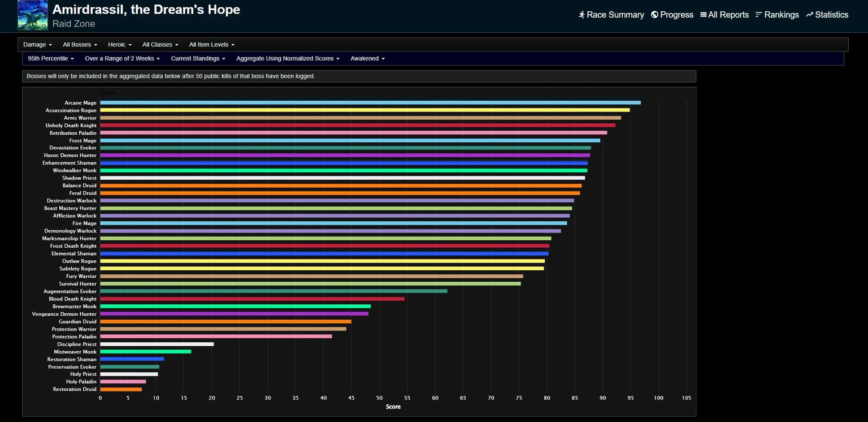Click the Restoration Druid label
Viewport: 868px width, 422px height.
(x=75, y=389)
